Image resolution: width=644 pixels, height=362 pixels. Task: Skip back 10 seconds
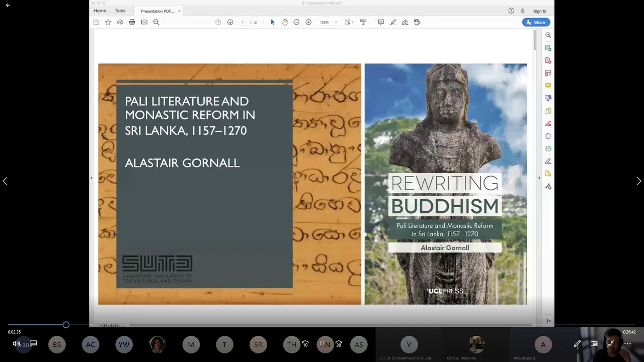305,344
